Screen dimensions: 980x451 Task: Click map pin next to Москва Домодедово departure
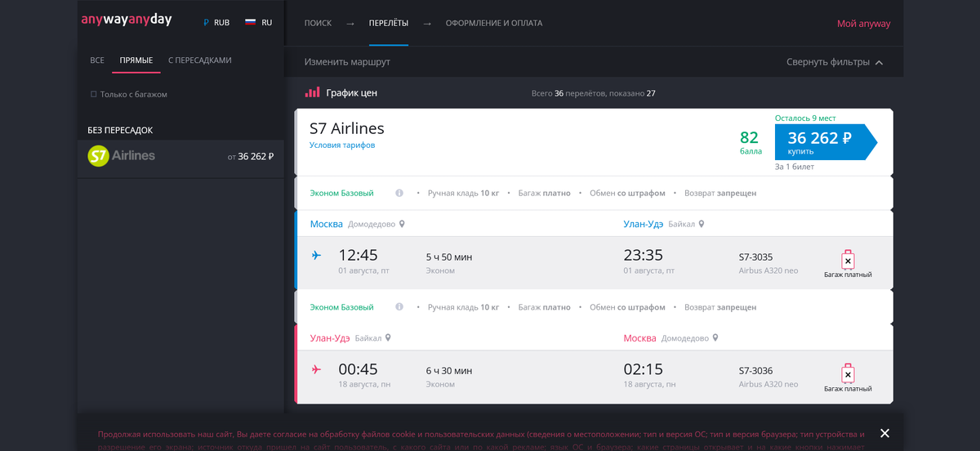point(402,224)
